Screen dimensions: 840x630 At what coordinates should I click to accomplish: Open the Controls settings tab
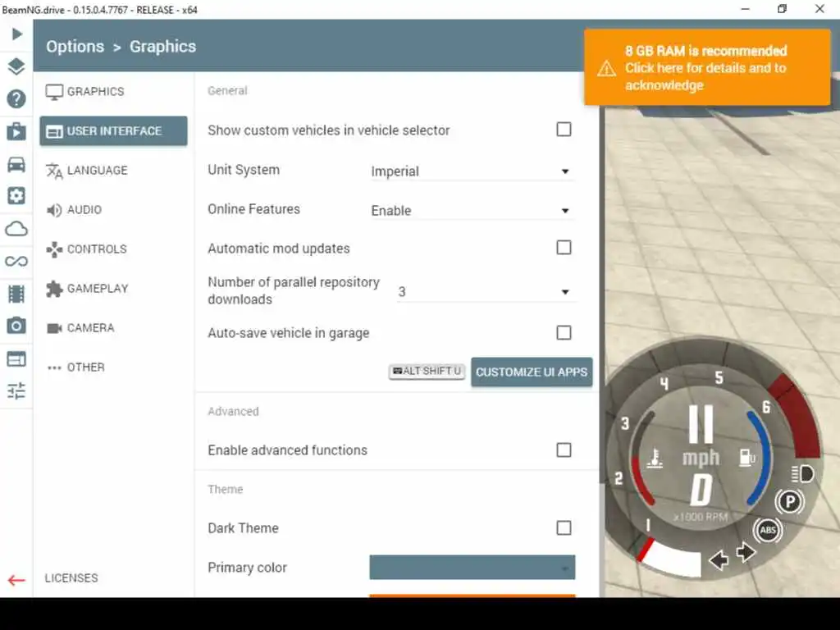point(113,249)
